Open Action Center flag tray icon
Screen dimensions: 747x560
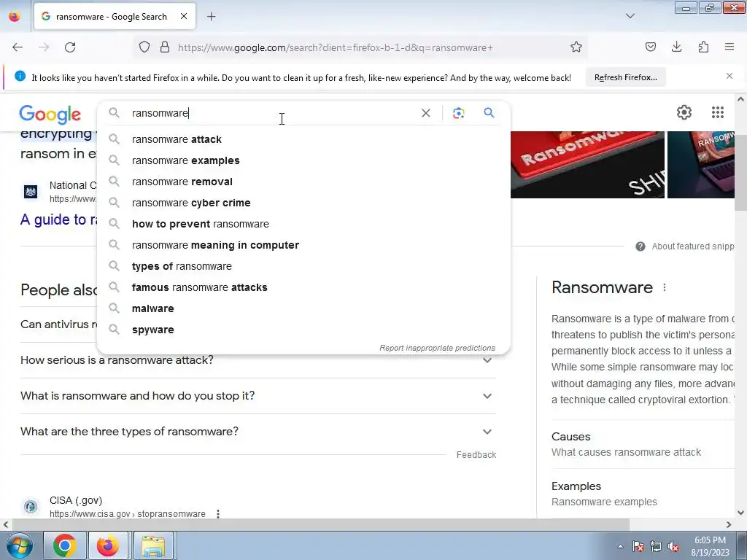click(638, 547)
